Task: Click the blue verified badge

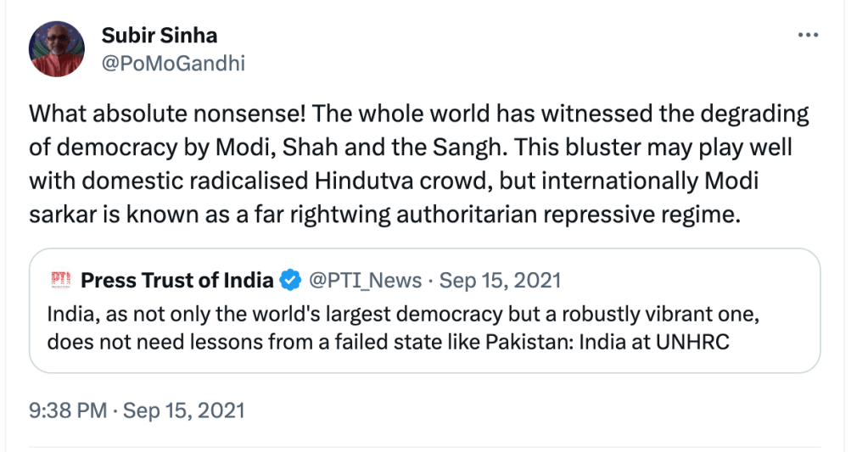Action: (x=290, y=279)
